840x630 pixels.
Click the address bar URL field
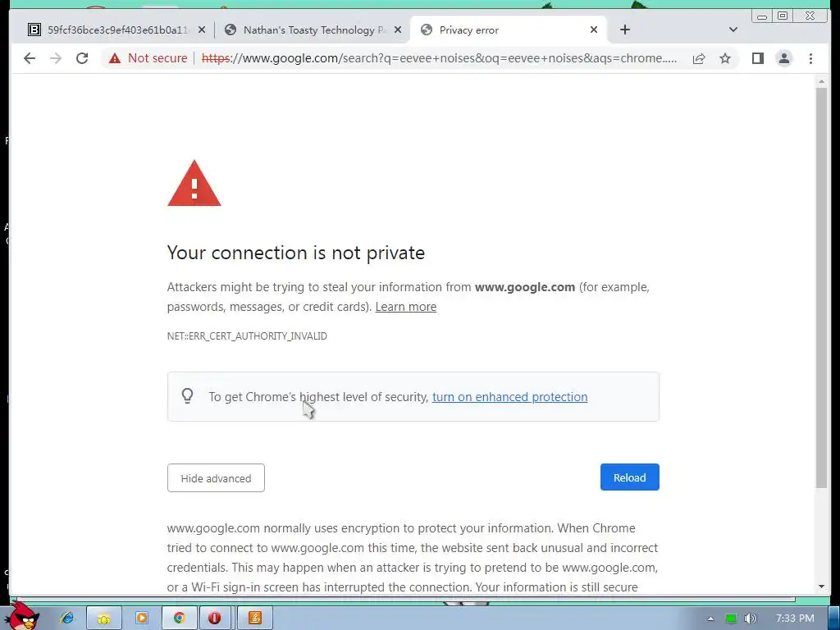pos(440,58)
